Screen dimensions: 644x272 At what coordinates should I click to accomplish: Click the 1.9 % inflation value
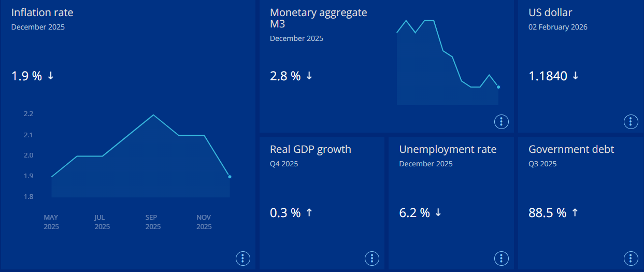tap(26, 76)
